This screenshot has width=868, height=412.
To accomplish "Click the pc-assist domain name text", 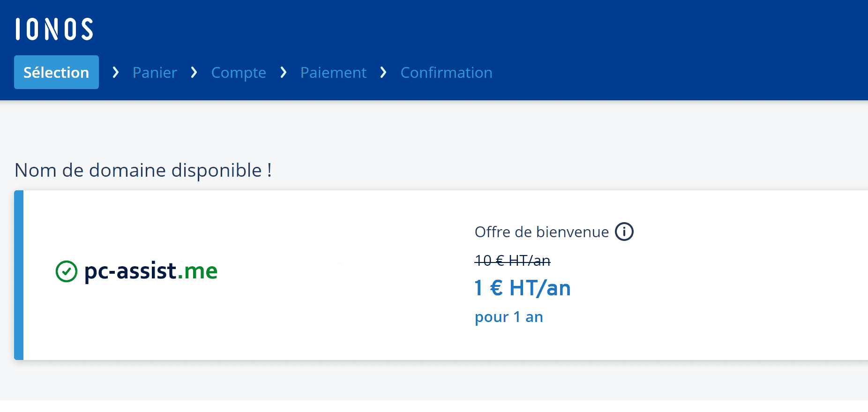I will [x=130, y=271].
